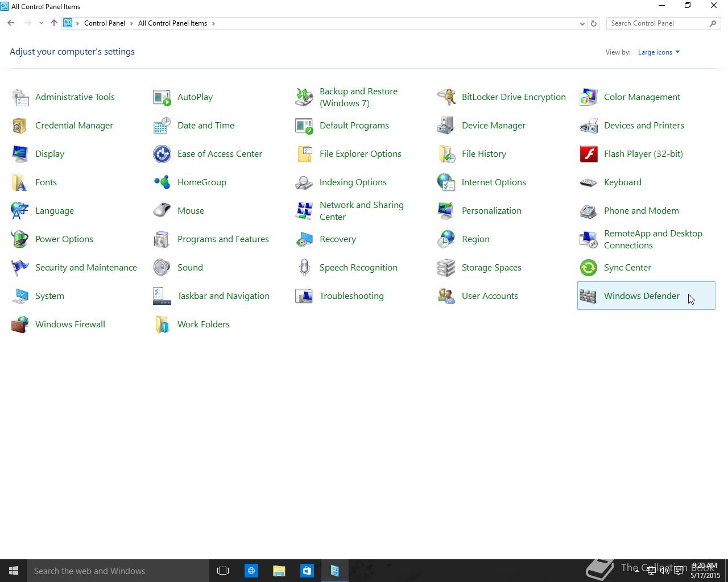Open the BitLocker Drive Encryption icon
This screenshot has width=728, height=582.
click(446, 97)
